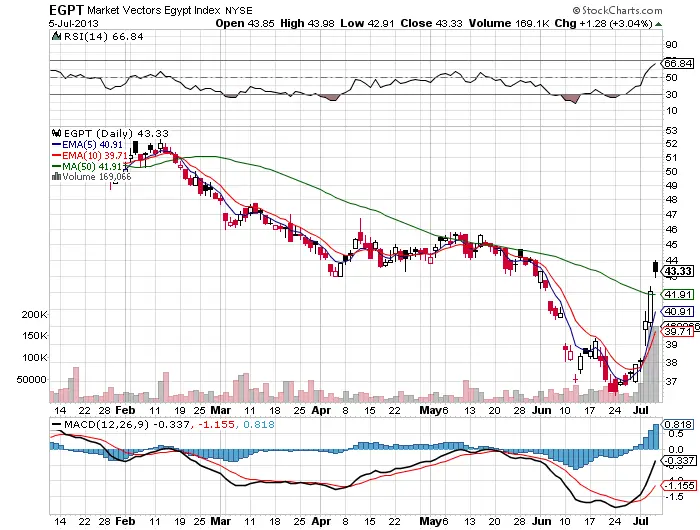Click the latest black candle near 43.33
Viewport: 700px width, 530px height.
655,267
